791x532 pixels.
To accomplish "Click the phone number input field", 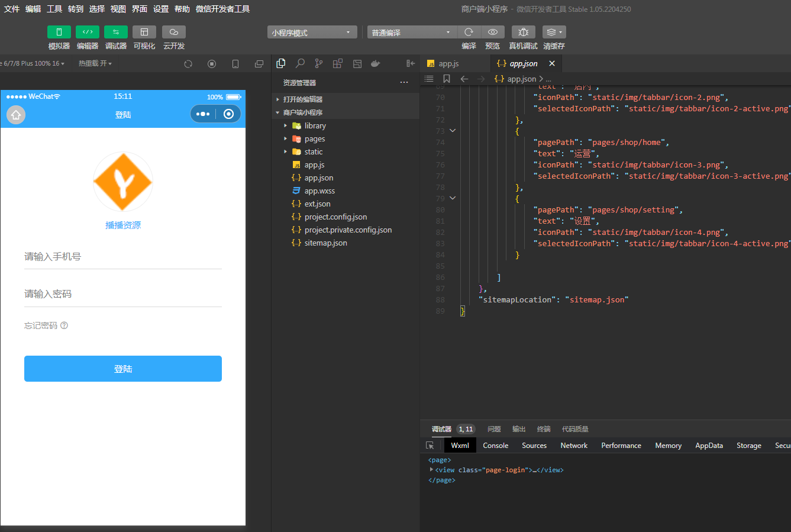I will tap(123, 256).
